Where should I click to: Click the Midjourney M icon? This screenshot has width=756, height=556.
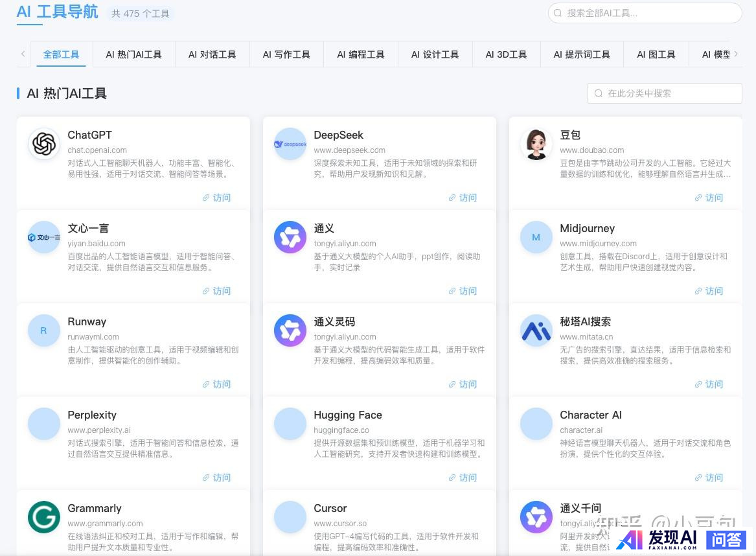[x=536, y=237]
